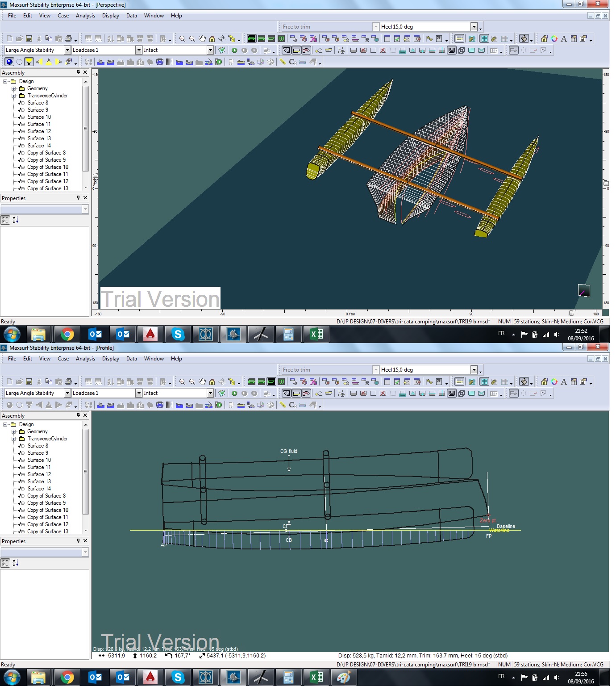Click the color wheel icon in Perspective window
Screen dimensions: 616x695
pyautogui.click(x=554, y=39)
